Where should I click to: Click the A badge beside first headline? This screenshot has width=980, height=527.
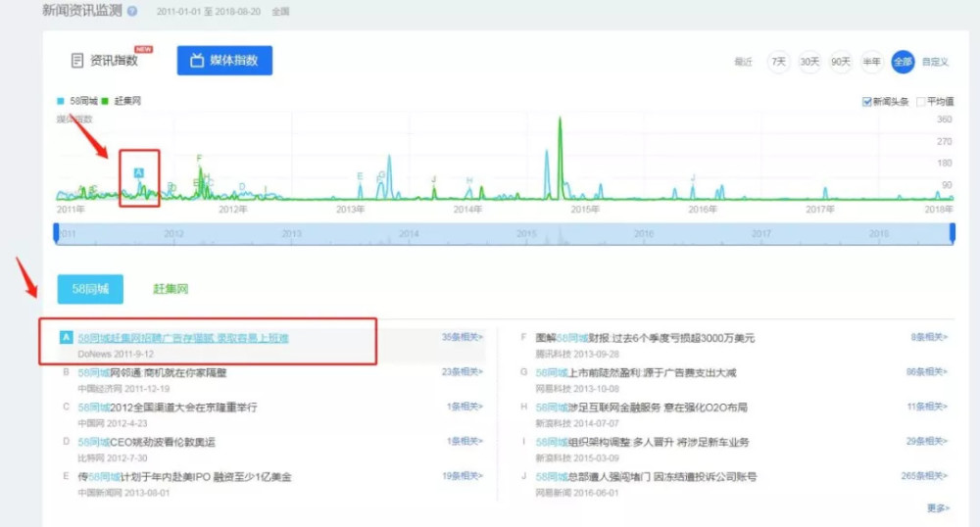66,338
